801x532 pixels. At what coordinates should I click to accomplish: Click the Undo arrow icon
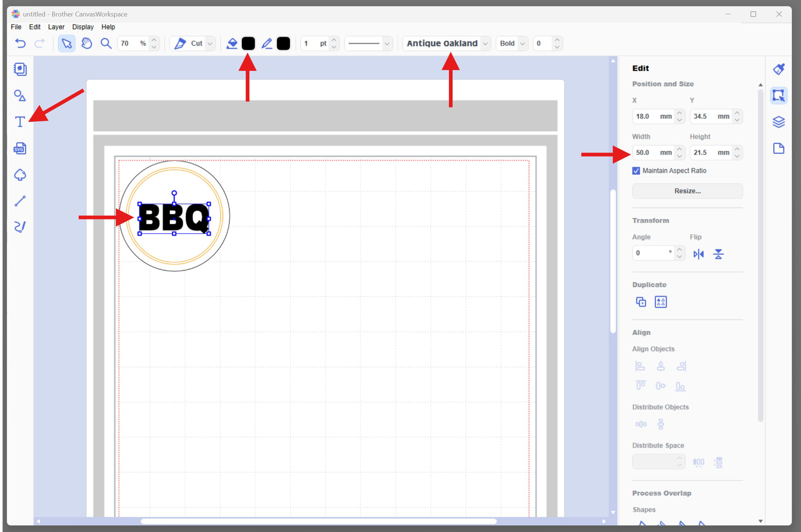tap(20, 43)
